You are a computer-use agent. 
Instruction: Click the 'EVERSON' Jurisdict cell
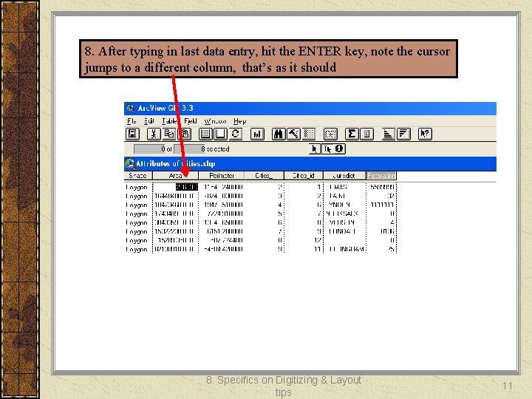[345, 222]
